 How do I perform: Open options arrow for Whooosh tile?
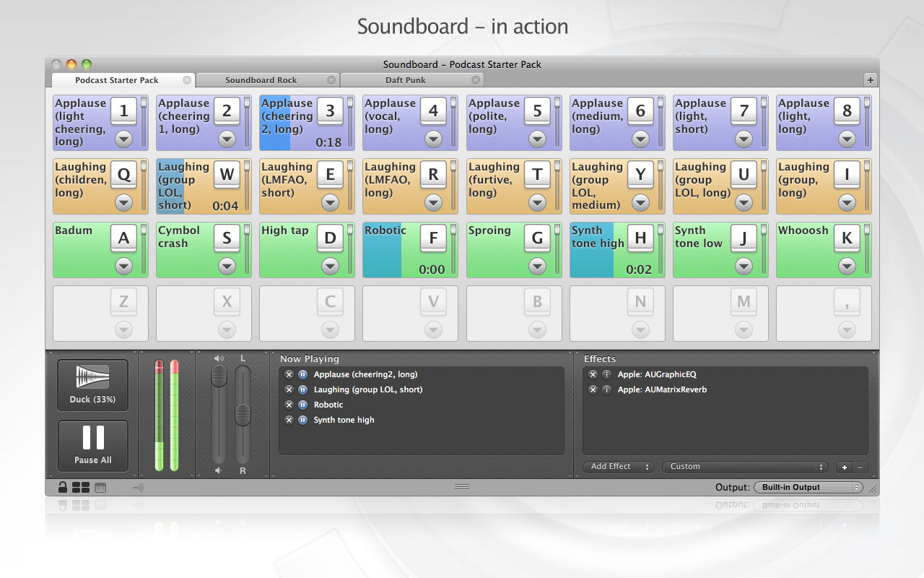pos(847,266)
